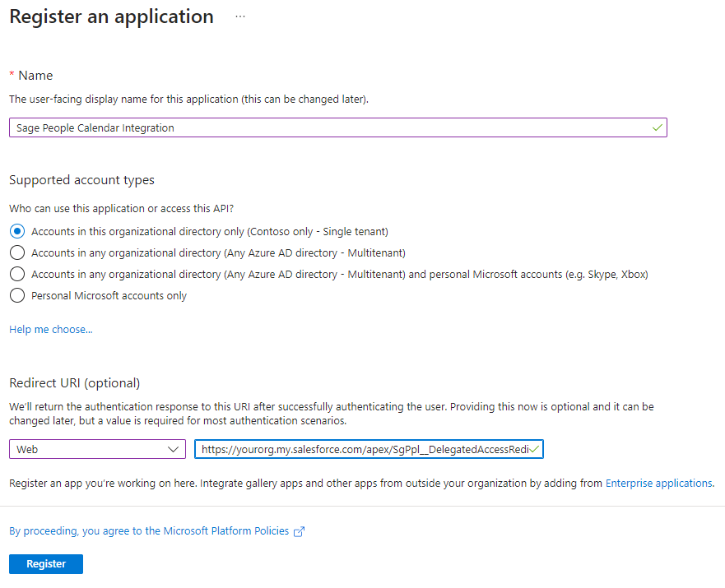Image resolution: width=725 pixels, height=588 pixels.
Task: Click into the Redirect URI text field
Action: 362,450
